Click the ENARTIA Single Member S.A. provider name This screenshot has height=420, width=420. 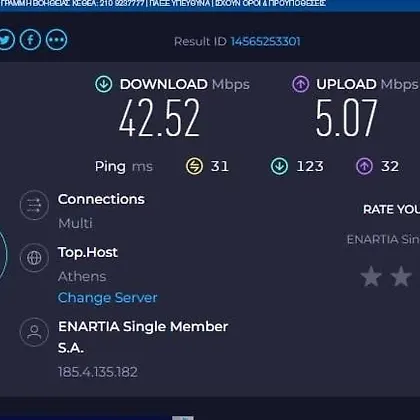click(143, 337)
